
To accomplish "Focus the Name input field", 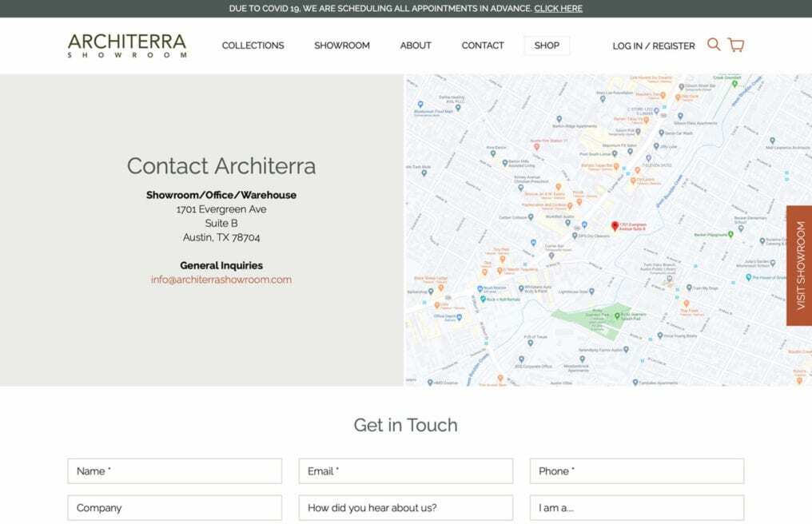I will (174, 471).
